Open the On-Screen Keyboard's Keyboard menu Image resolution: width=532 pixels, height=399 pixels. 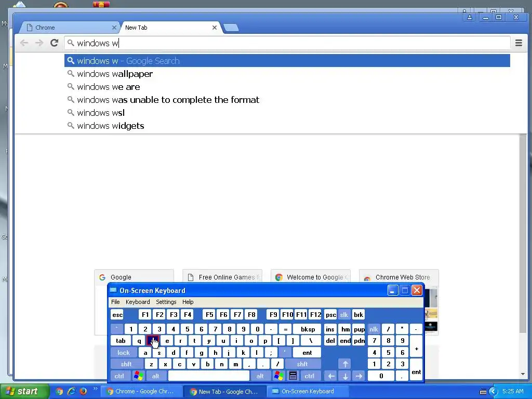pyautogui.click(x=138, y=302)
